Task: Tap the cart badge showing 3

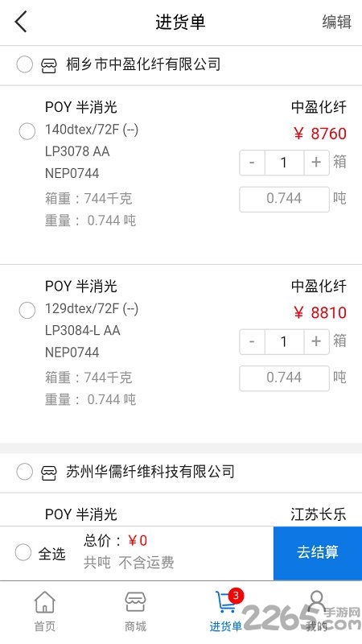Action: pyautogui.click(x=236, y=596)
